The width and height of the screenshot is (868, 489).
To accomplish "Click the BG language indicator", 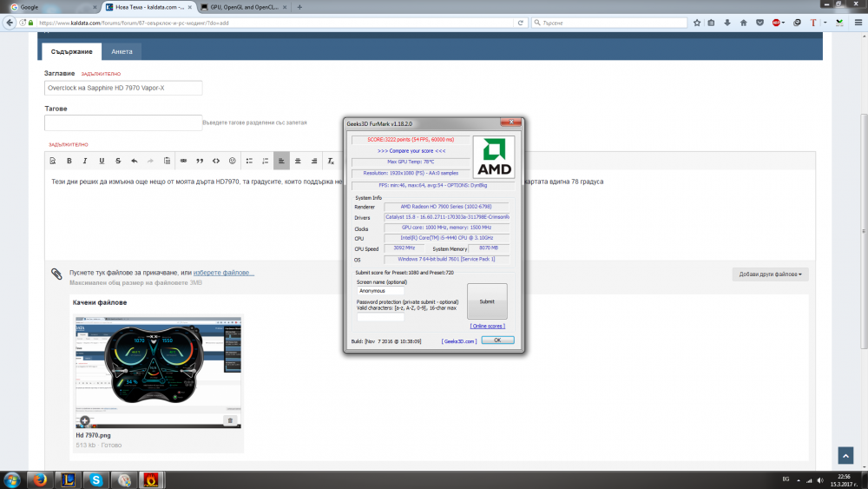I will click(786, 479).
